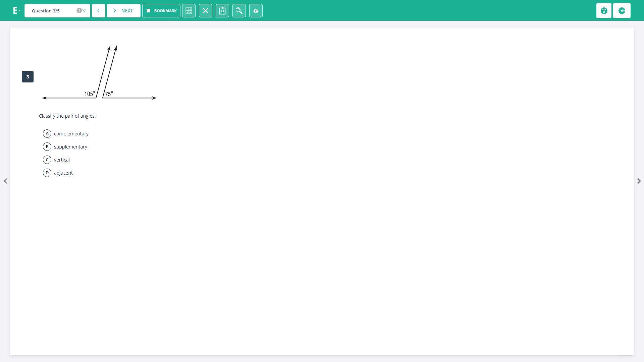Select answer A complementary
The height and width of the screenshot is (362, 644).
point(47,134)
